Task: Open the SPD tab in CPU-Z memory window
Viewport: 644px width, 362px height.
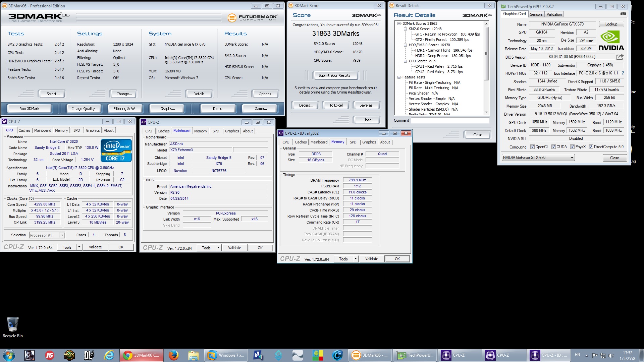Action: [353, 142]
